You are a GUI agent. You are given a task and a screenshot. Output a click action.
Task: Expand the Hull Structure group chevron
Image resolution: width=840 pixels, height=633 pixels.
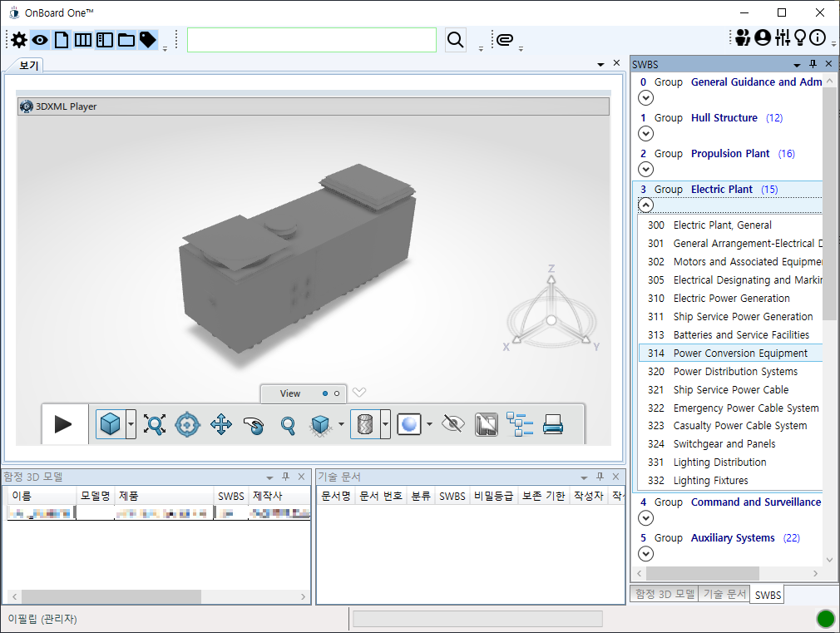pos(646,133)
